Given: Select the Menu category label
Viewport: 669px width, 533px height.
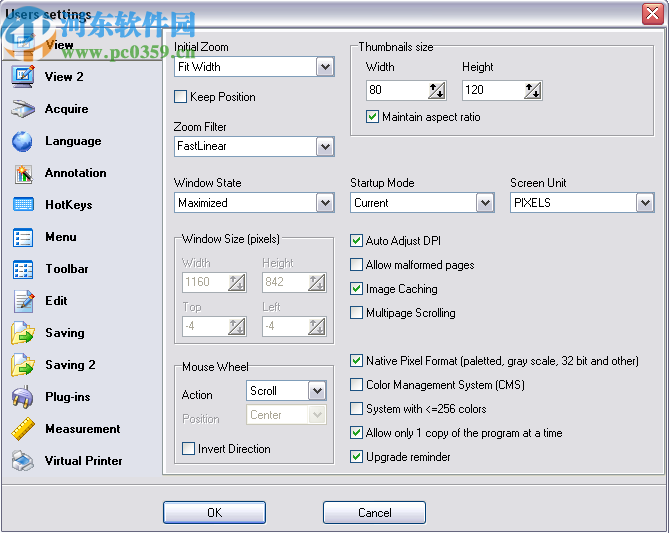Looking at the screenshot, I should [x=61, y=237].
